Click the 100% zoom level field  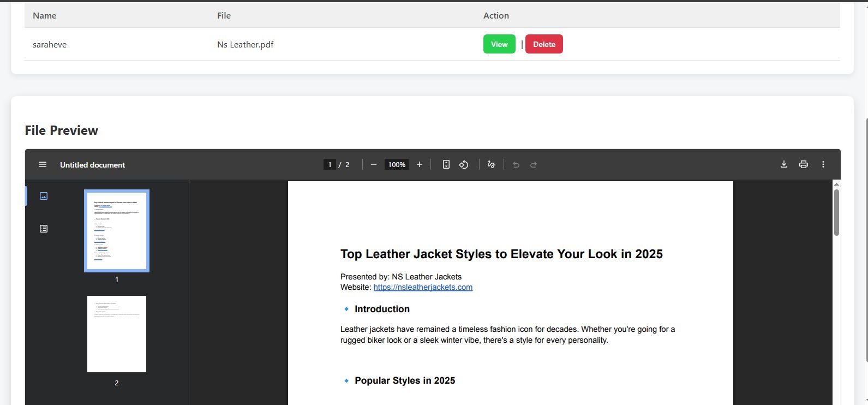pyautogui.click(x=397, y=165)
